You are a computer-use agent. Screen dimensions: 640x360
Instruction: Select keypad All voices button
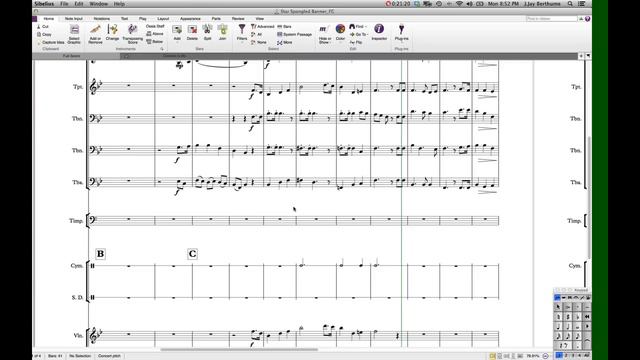[x=587, y=356]
